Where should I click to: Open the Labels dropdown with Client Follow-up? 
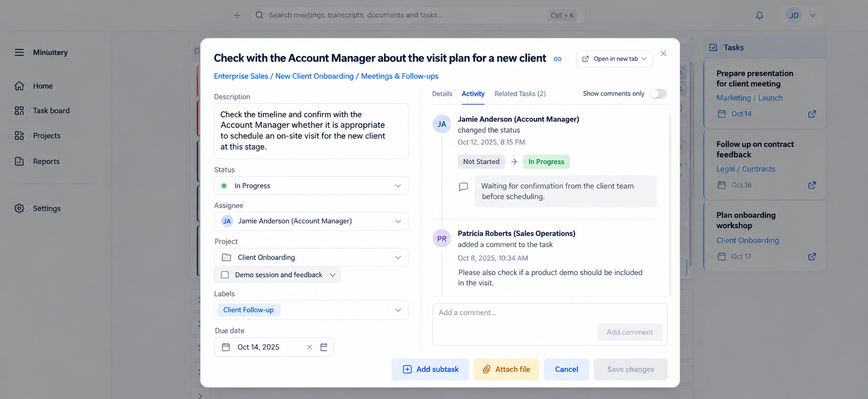coord(311,310)
